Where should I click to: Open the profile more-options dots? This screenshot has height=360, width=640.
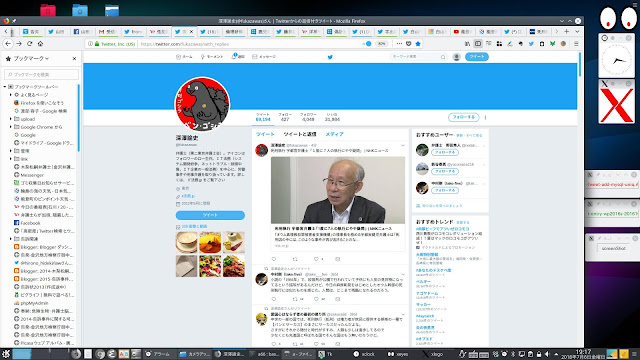pyautogui.click(x=485, y=117)
